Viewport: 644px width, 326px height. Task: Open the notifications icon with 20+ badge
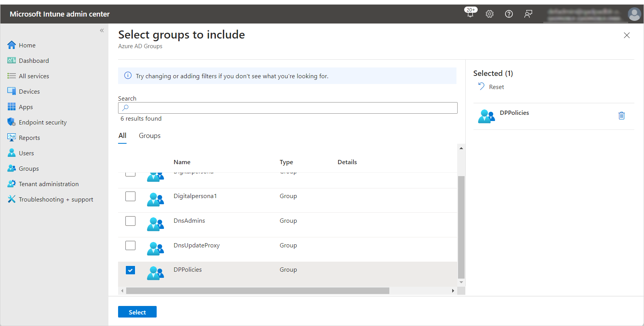470,13
